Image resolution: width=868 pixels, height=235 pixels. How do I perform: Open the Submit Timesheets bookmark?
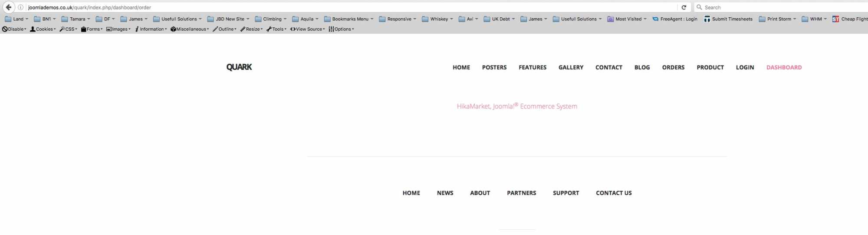pyautogui.click(x=728, y=19)
